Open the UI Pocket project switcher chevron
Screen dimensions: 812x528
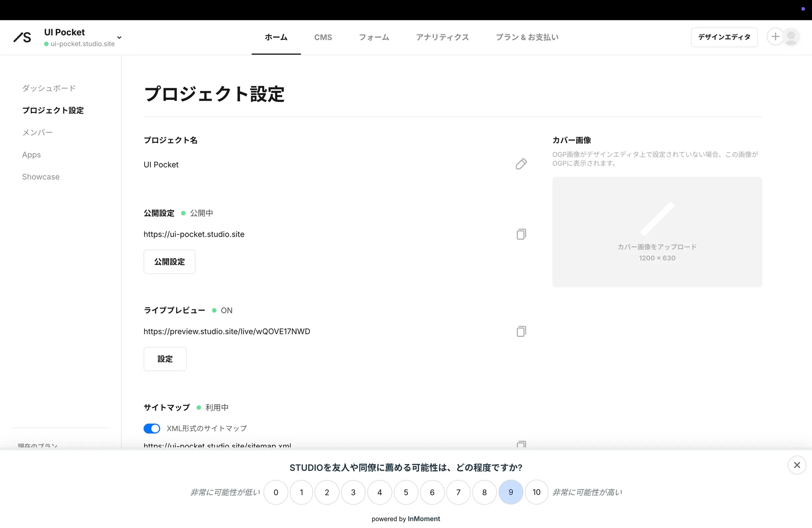(119, 37)
